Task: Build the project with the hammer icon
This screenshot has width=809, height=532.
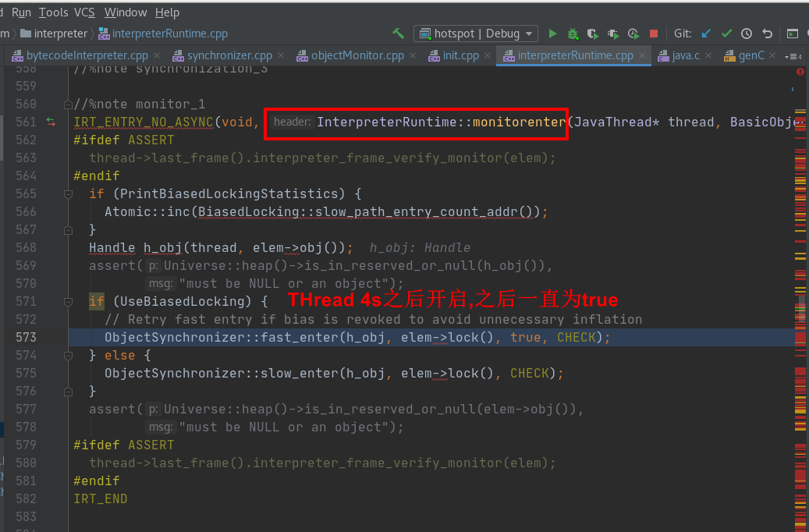Action: [x=399, y=34]
